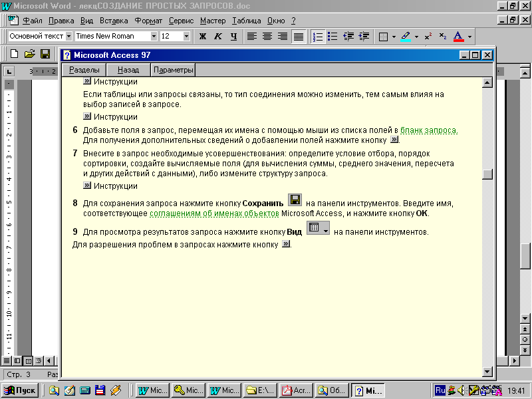Expand the borders dropdown arrow
532x399 pixels.
pos(394,37)
